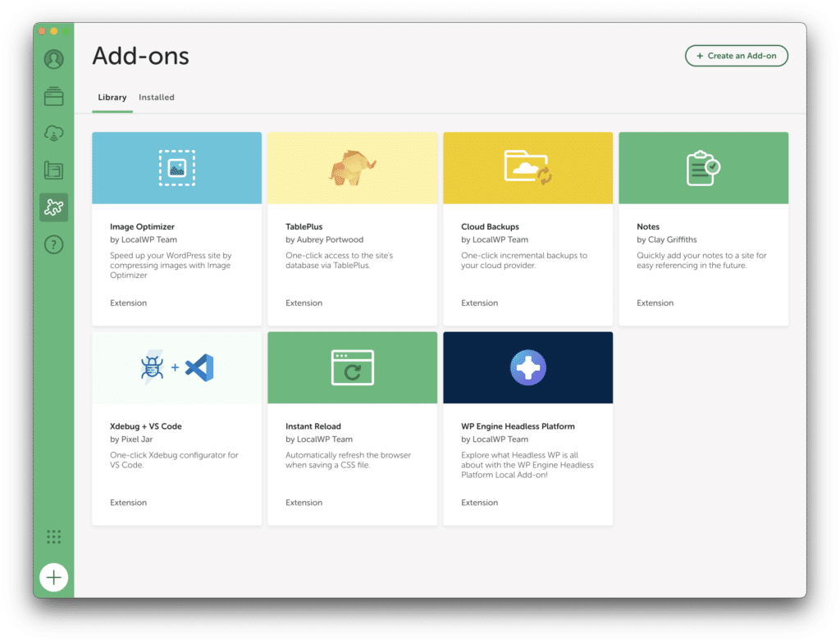Open the dotted grid apps icon
The height and width of the screenshot is (642, 840).
click(x=53, y=536)
